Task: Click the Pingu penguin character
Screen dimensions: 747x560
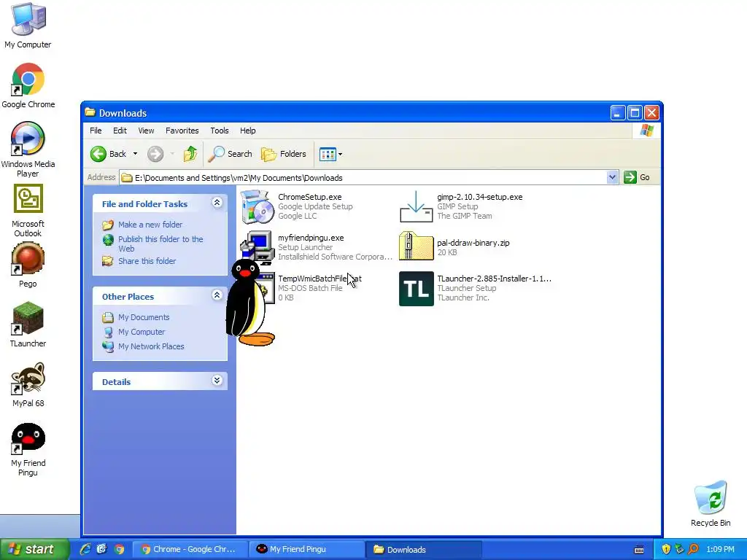Action: click(x=249, y=303)
